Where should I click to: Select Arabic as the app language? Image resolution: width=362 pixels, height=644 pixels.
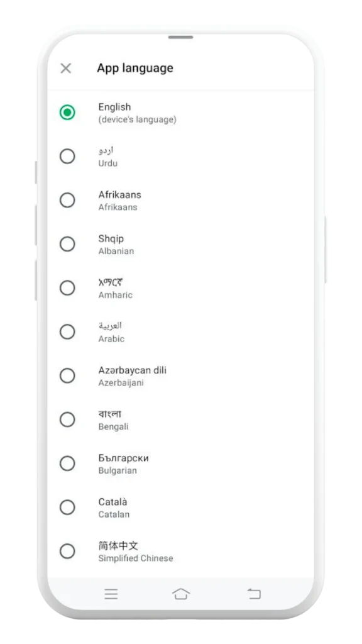68,332
